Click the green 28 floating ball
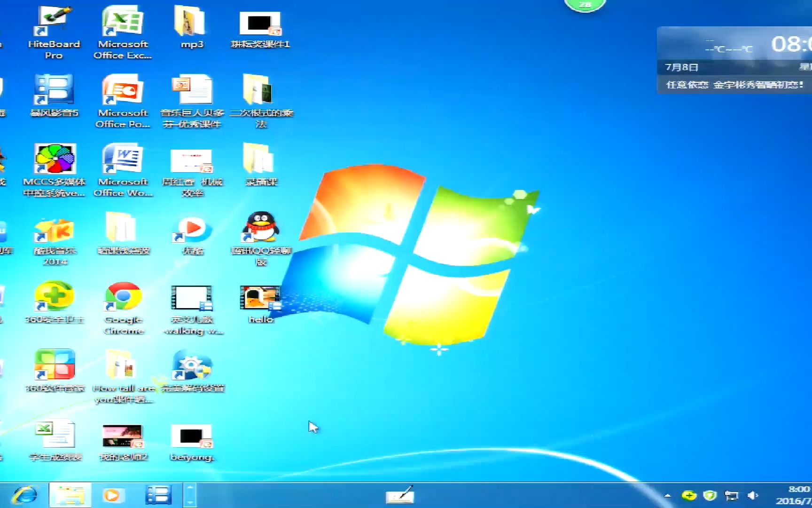This screenshot has width=812, height=508. tap(585, 5)
